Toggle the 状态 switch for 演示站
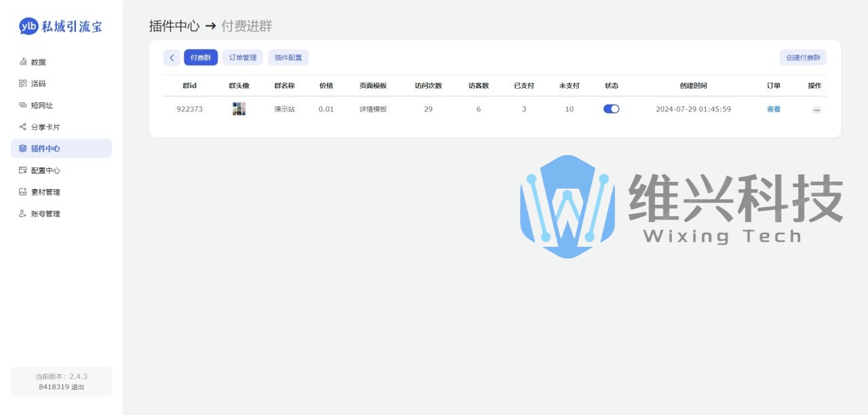868x415 pixels. pyautogui.click(x=611, y=108)
